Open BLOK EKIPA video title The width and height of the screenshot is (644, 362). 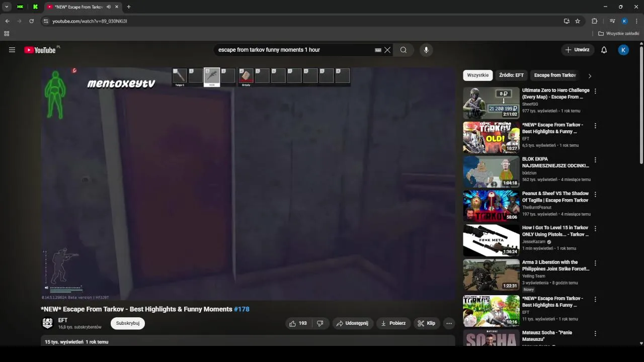point(555,162)
